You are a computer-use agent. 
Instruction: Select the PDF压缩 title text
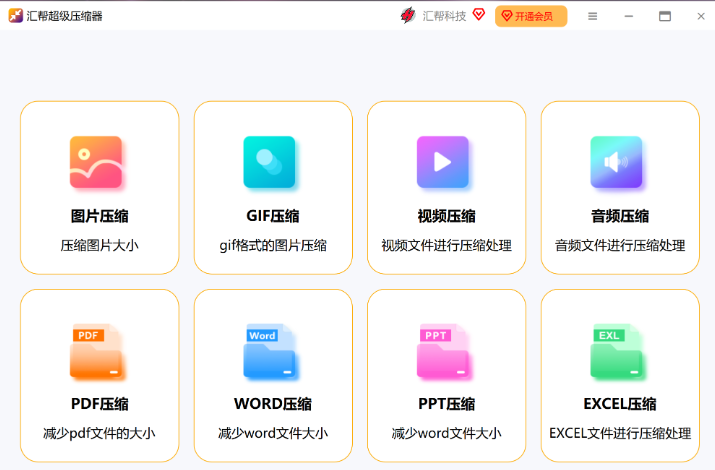pyautogui.click(x=99, y=403)
